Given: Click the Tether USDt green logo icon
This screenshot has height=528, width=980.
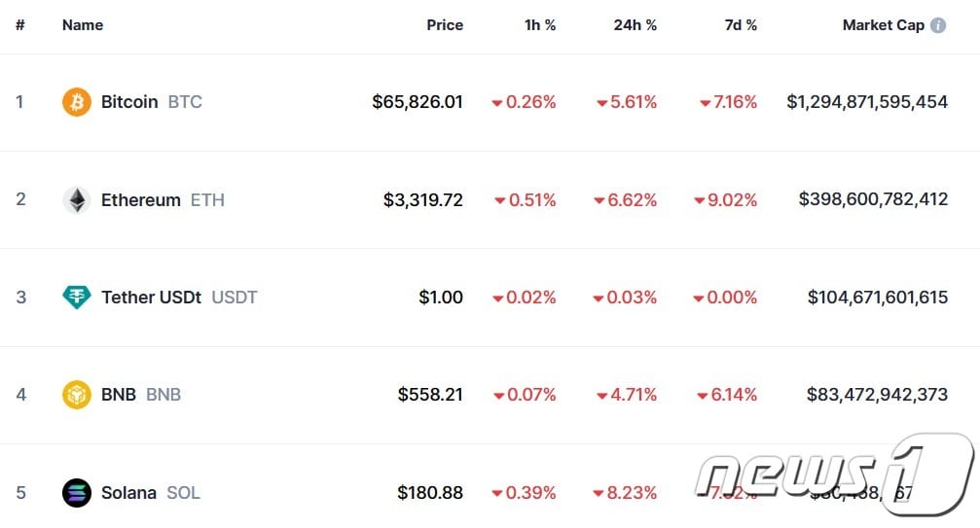Looking at the screenshot, I should tap(77, 298).
